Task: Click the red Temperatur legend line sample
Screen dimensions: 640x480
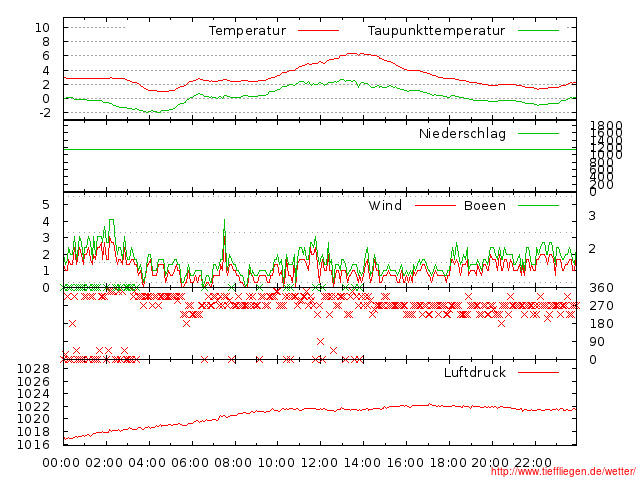Action: click(318, 31)
